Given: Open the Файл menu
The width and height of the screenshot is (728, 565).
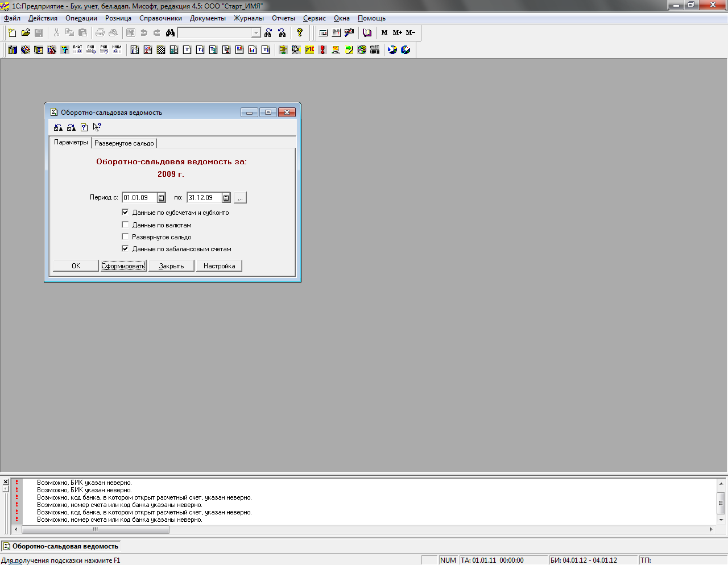Looking at the screenshot, I should pyautogui.click(x=12, y=18).
